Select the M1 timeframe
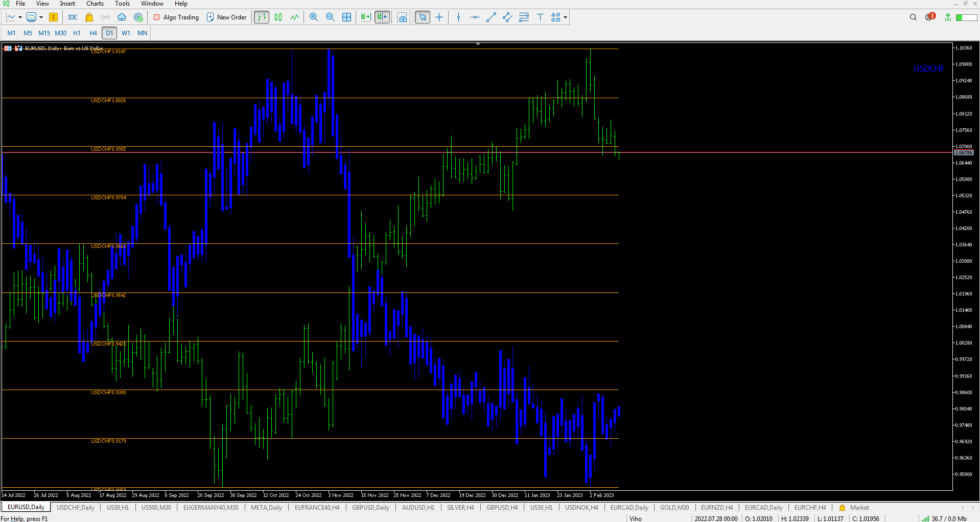980x522 pixels. (11, 33)
